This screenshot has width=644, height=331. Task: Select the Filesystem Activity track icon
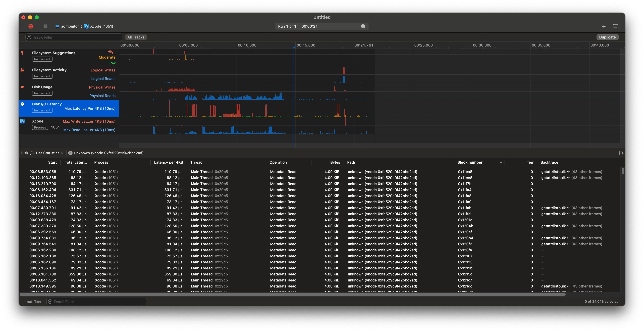23,70
